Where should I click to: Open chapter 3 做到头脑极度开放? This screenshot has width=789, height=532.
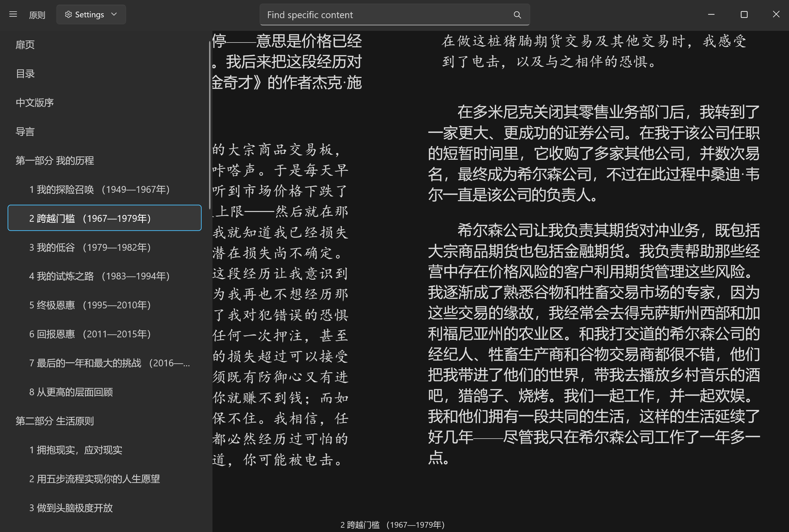[104, 508]
